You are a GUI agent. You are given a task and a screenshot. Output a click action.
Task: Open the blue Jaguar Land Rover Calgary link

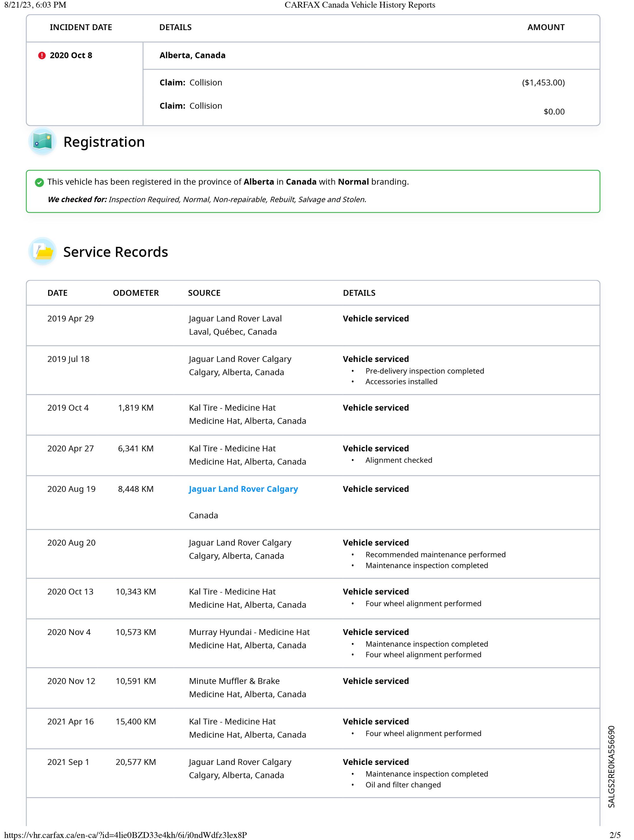[243, 489]
